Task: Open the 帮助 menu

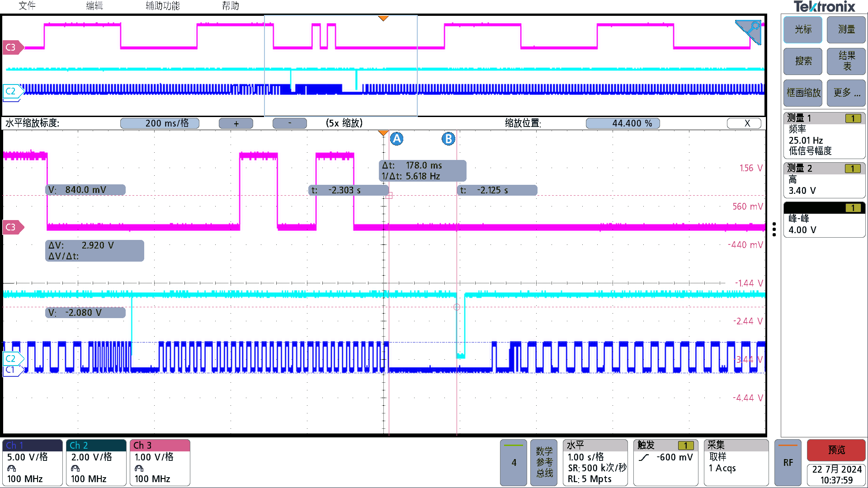Action: 231,6
